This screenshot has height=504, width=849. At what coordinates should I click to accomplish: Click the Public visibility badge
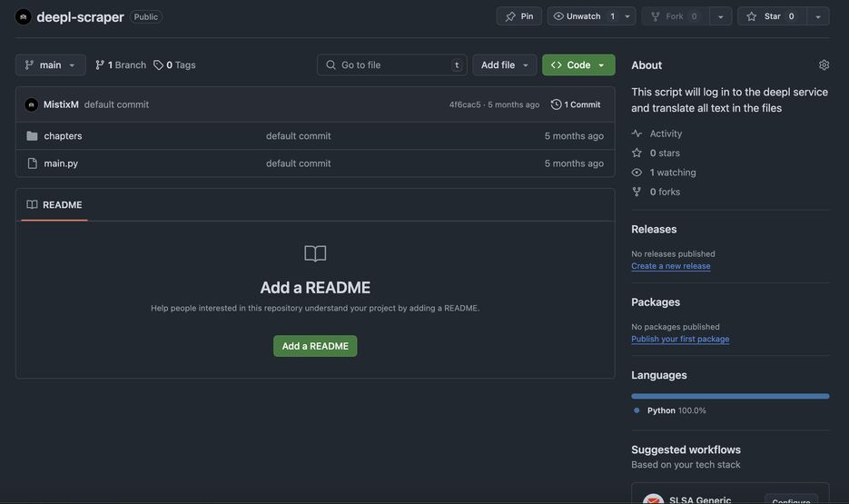145,16
